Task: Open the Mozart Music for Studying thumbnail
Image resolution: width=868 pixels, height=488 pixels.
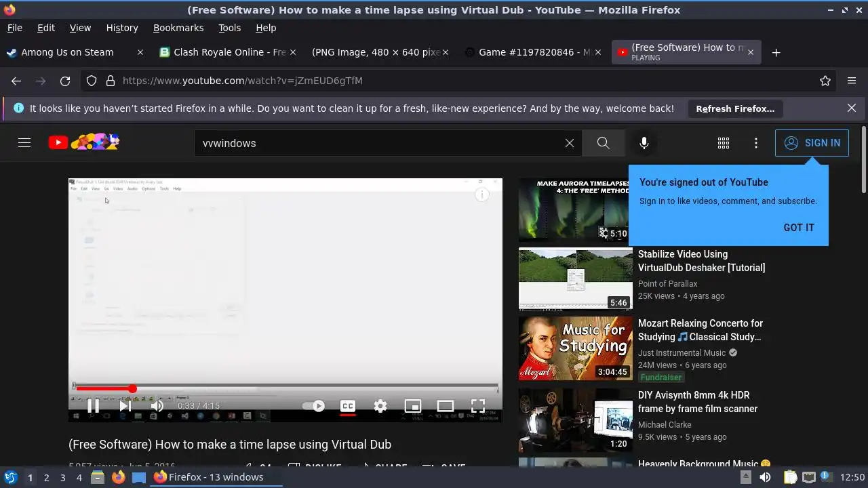Action: point(576,348)
